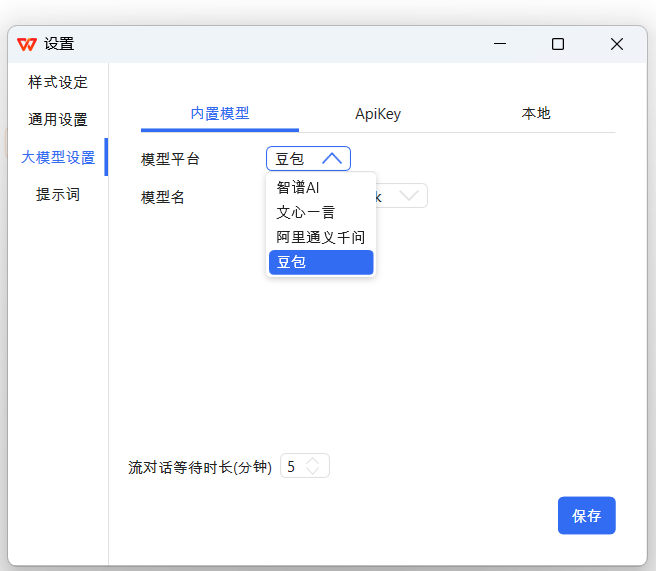The width and height of the screenshot is (656, 571).
Task: Select 大模型设置 sidebar item
Action: point(58,157)
